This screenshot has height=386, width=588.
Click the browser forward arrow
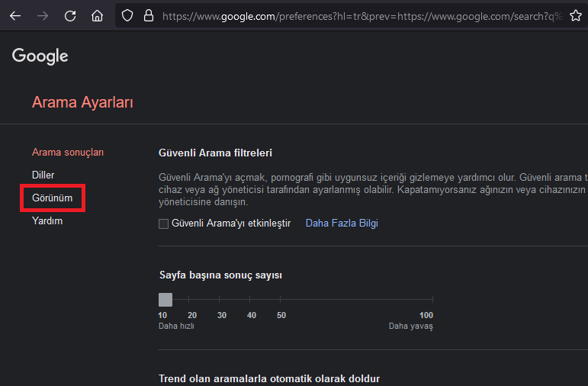pos(43,15)
